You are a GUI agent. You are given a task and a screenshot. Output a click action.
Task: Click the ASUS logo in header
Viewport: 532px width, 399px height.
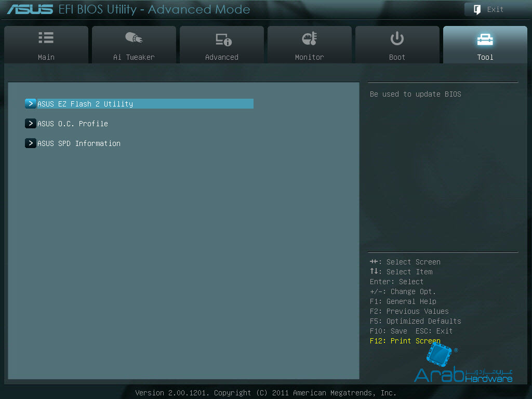point(30,9)
